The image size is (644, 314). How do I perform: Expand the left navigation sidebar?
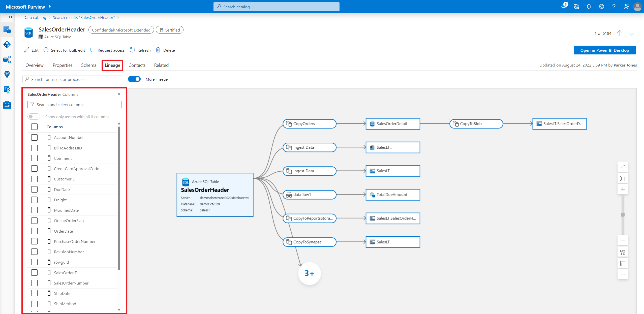[x=10, y=17]
